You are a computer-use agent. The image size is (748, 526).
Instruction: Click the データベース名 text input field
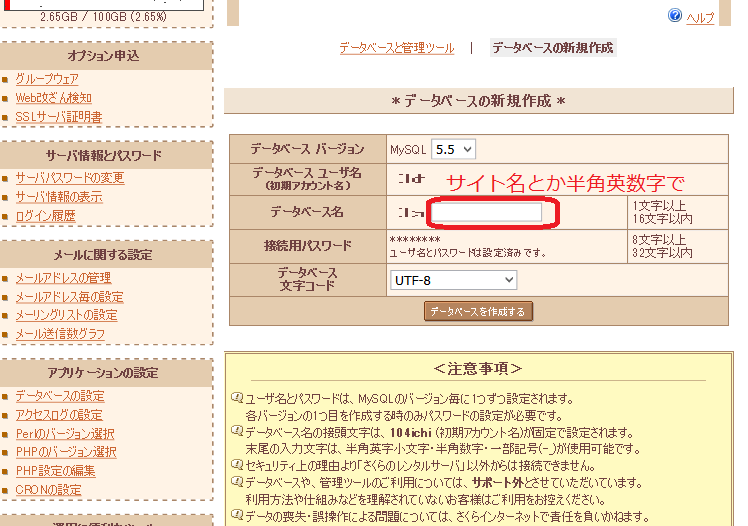(485, 212)
